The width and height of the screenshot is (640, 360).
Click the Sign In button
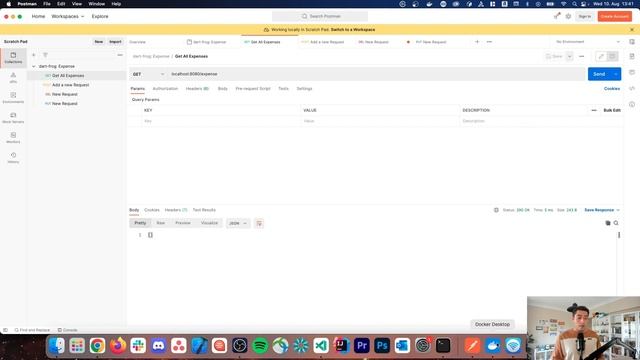(584, 16)
